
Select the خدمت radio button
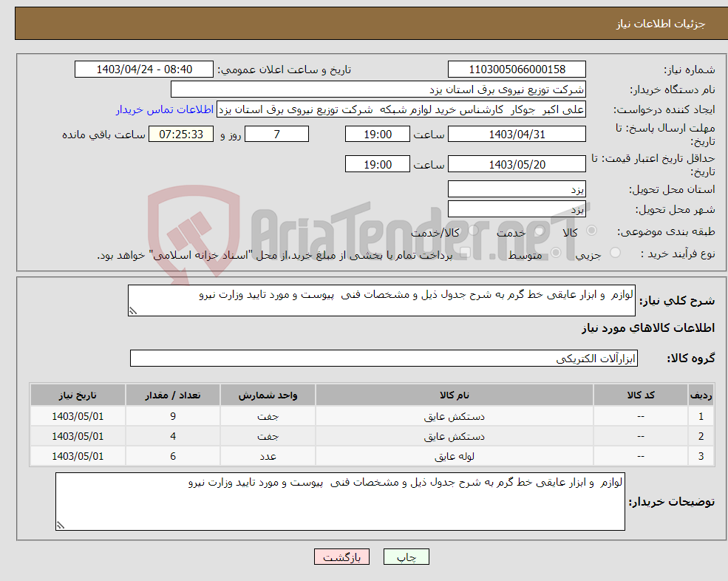(540, 231)
